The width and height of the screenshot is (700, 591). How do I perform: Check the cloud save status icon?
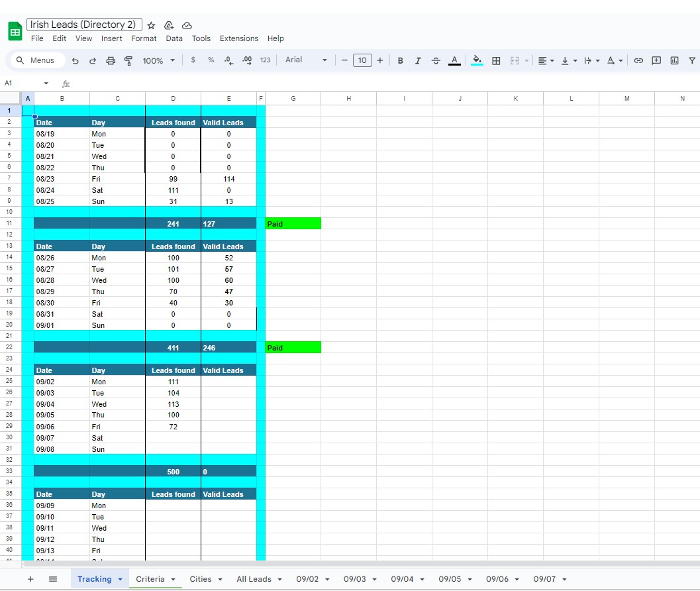(187, 25)
